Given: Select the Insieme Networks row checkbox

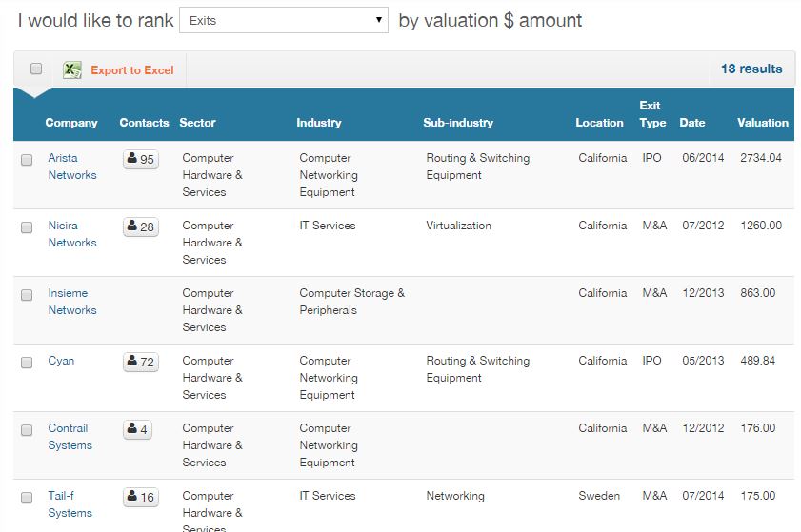Looking at the screenshot, I should (27, 295).
